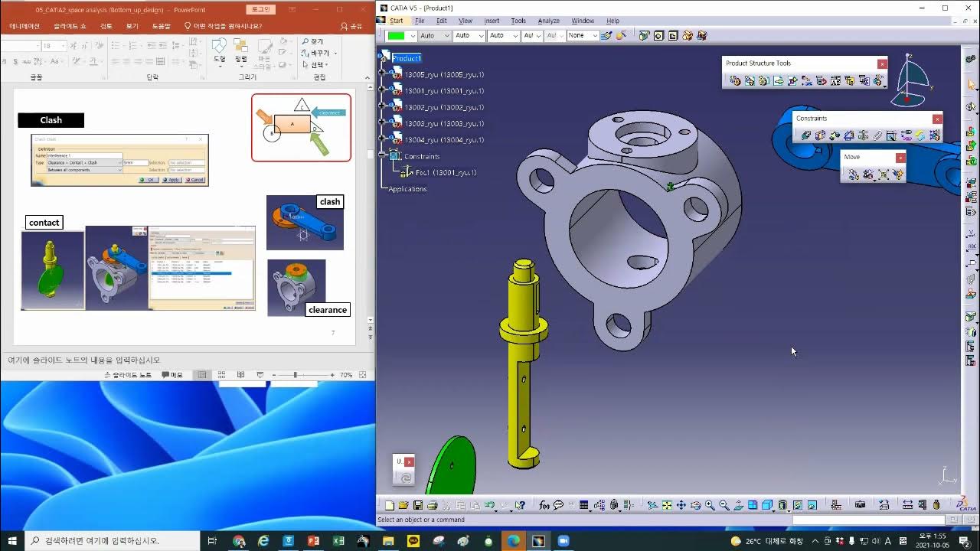Click the What's This help cursor icon
This screenshot has width=980, height=551.
(x=520, y=505)
